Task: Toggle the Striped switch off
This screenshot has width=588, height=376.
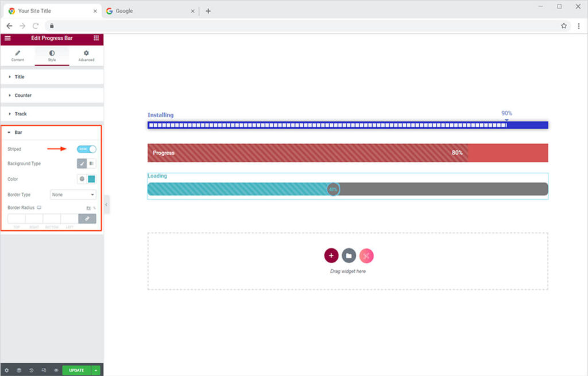Action: click(x=87, y=149)
